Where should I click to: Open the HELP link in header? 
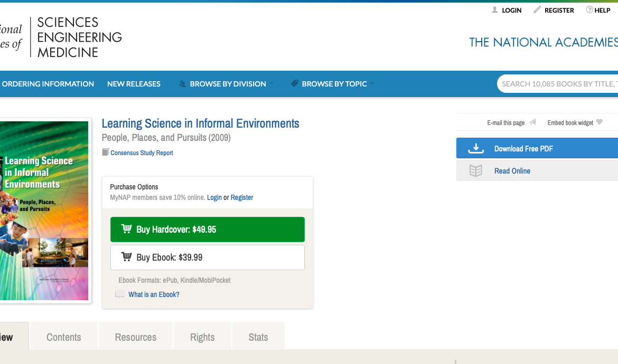[602, 10]
